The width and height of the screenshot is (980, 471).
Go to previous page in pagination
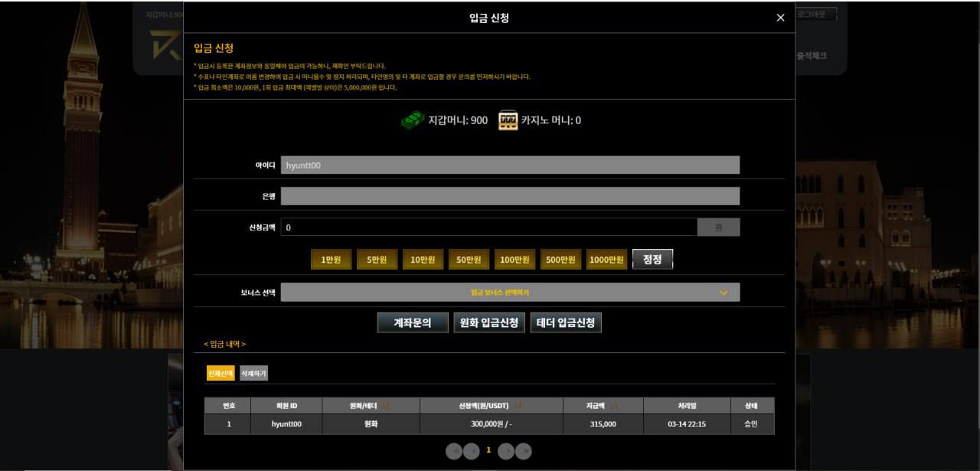(x=472, y=451)
